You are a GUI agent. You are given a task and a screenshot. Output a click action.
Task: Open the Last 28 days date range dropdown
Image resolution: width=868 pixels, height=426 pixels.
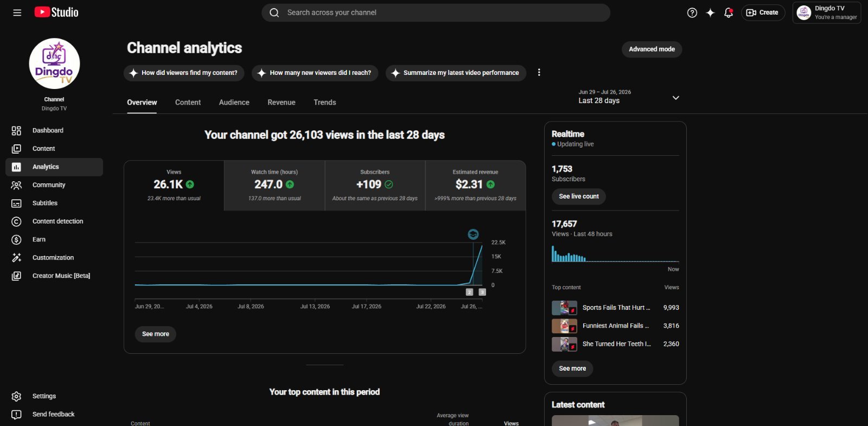[629, 97]
